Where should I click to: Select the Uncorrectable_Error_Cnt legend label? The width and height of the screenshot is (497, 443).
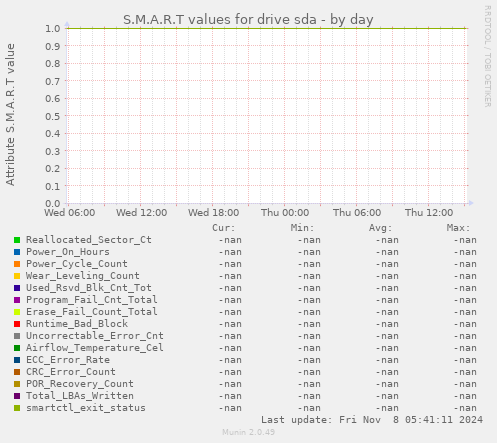pyautogui.click(x=95, y=336)
